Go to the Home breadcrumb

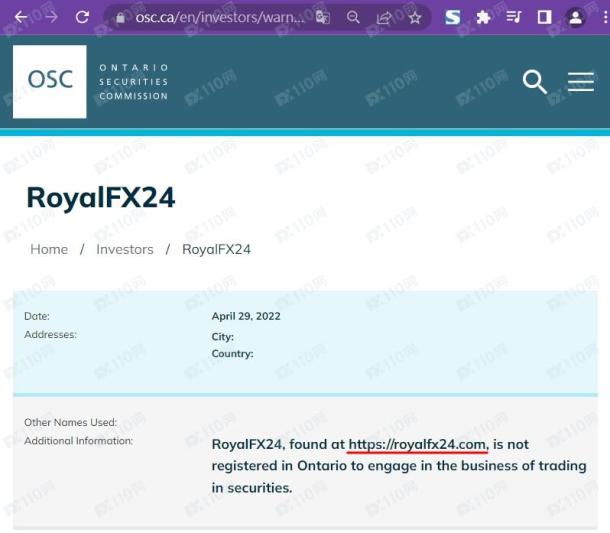[49, 249]
